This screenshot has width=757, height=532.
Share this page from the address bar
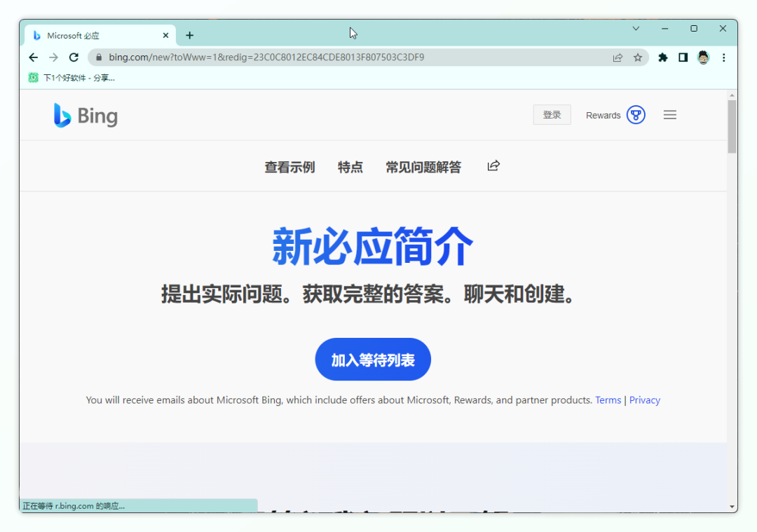tap(618, 57)
